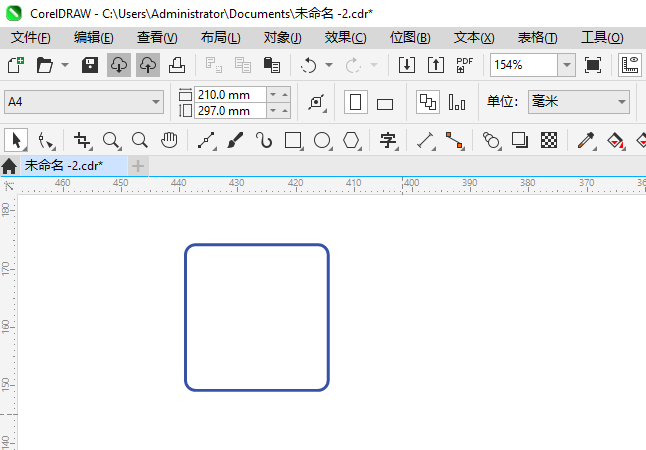Select the Artistic Media brush tool
This screenshot has height=450, width=646.
click(x=235, y=140)
